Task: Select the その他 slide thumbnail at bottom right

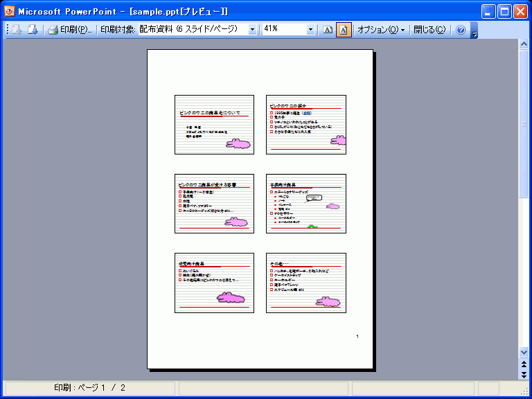Action: pyautogui.click(x=305, y=283)
